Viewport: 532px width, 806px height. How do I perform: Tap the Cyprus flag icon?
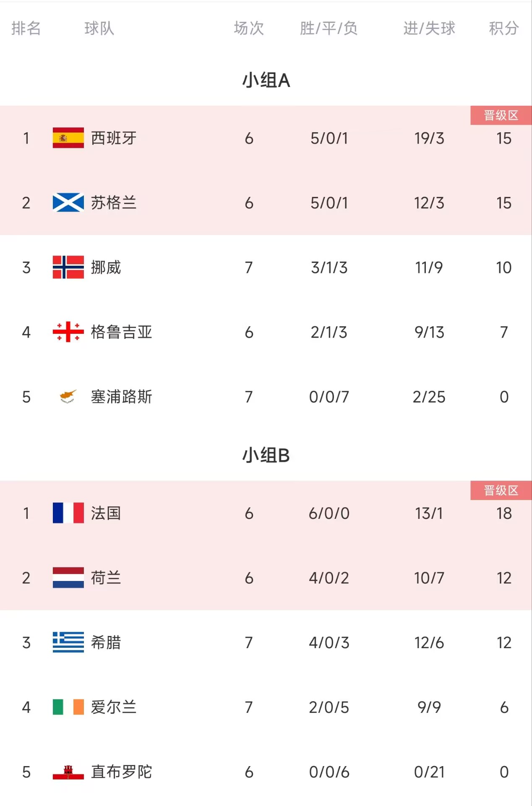point(68,396)
